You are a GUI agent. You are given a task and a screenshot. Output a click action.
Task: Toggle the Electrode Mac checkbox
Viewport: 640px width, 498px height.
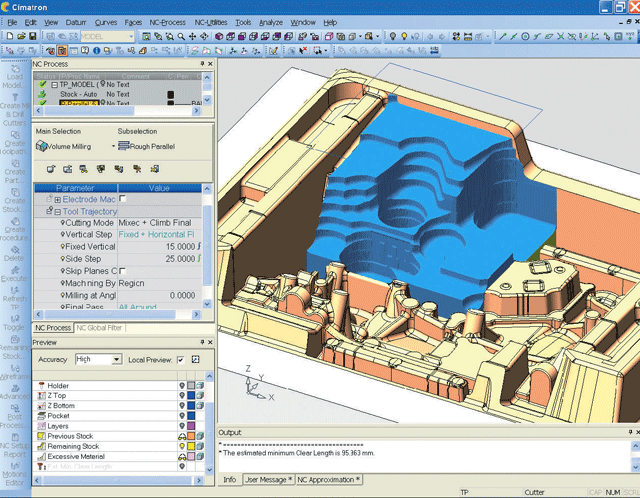(122, 200)
